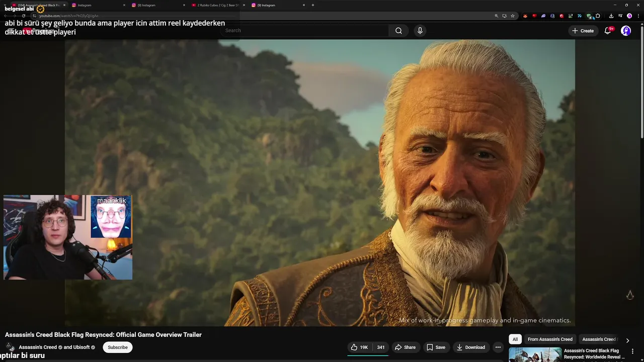Click the video player to pause
The width and height of the screenshot is (644, 362).
point(320,183)
